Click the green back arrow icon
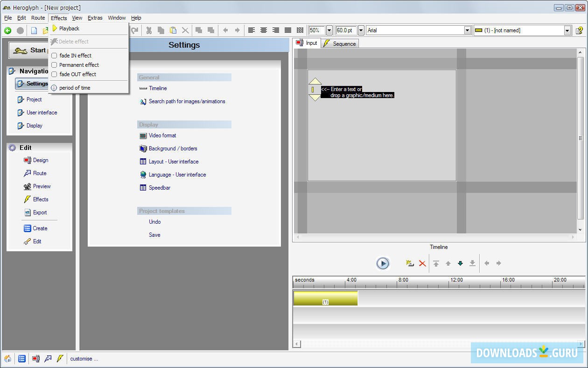Screen dimensions: 588x368 click(8, 30)
